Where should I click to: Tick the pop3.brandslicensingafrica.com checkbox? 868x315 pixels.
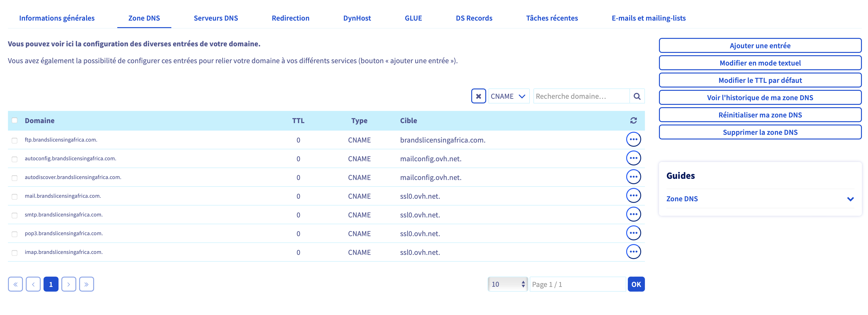[x=15, y=234]
